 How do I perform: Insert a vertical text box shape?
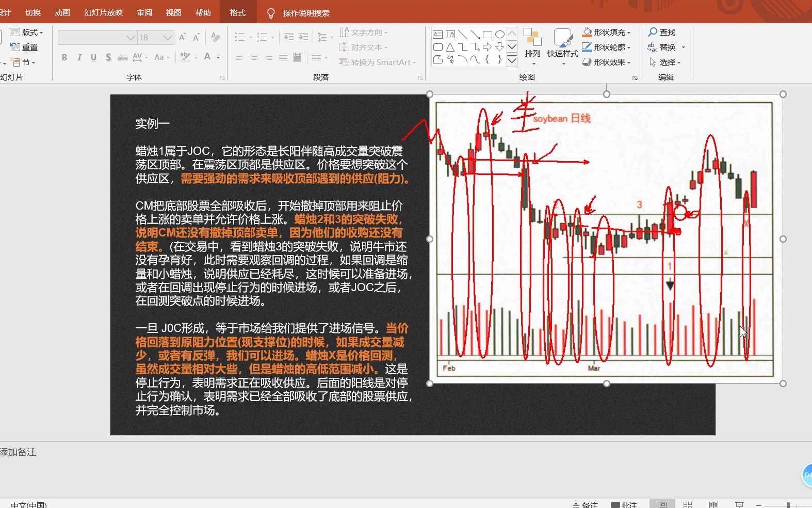tap(450, 35)
